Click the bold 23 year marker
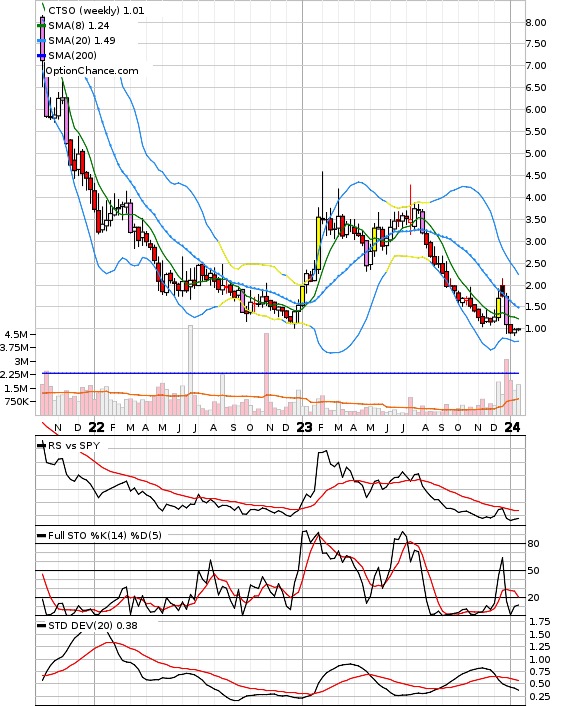 (304, 427)
